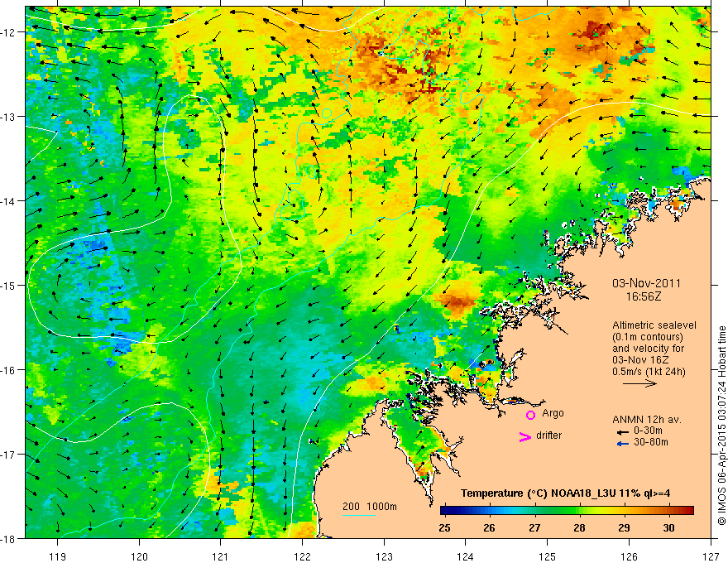
Task: Click the 0.5m/s velocity scale arrow
Action: tap(639, 383)
